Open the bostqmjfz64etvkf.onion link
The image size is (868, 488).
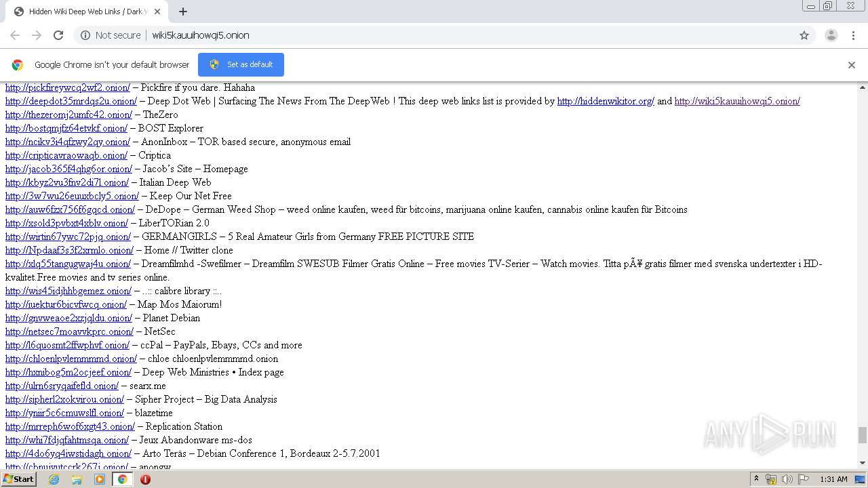[x=66, y=128]
